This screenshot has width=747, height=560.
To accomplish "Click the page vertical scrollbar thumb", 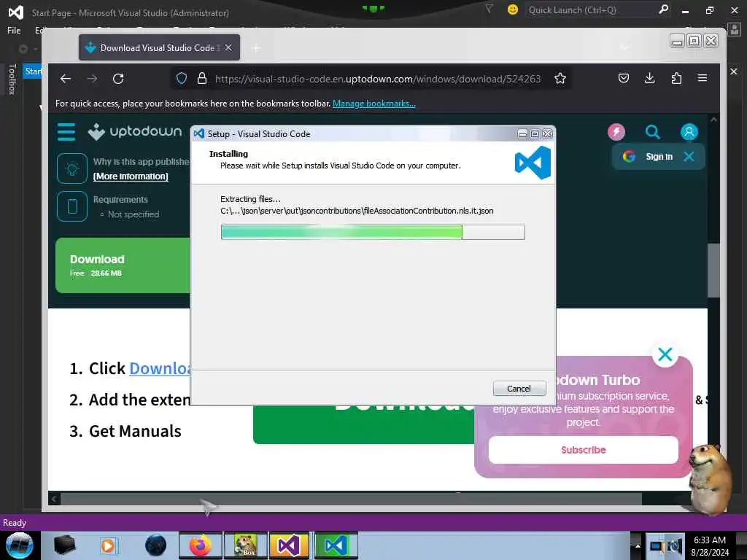I will (713, 271).
